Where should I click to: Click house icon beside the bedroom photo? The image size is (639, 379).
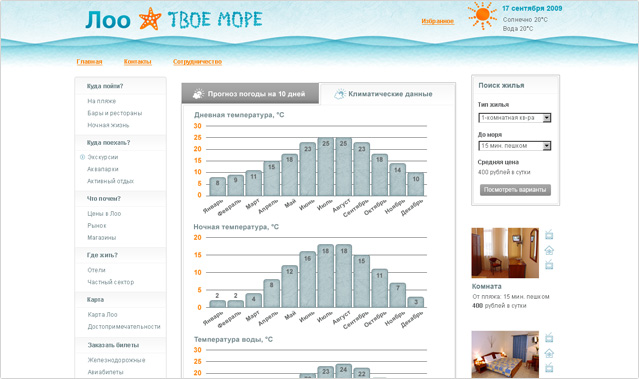[549, 353]
